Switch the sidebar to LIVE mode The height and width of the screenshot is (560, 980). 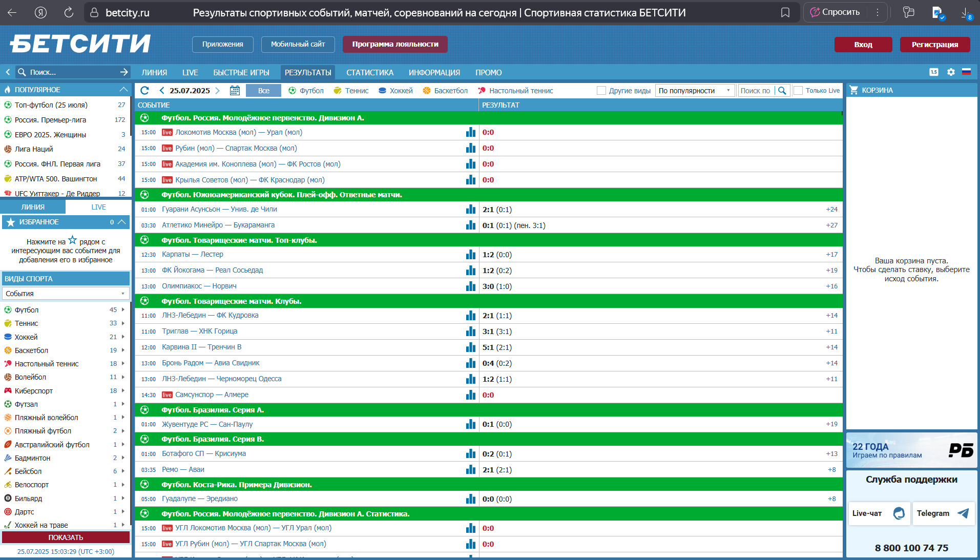click(x=98, y=207)
